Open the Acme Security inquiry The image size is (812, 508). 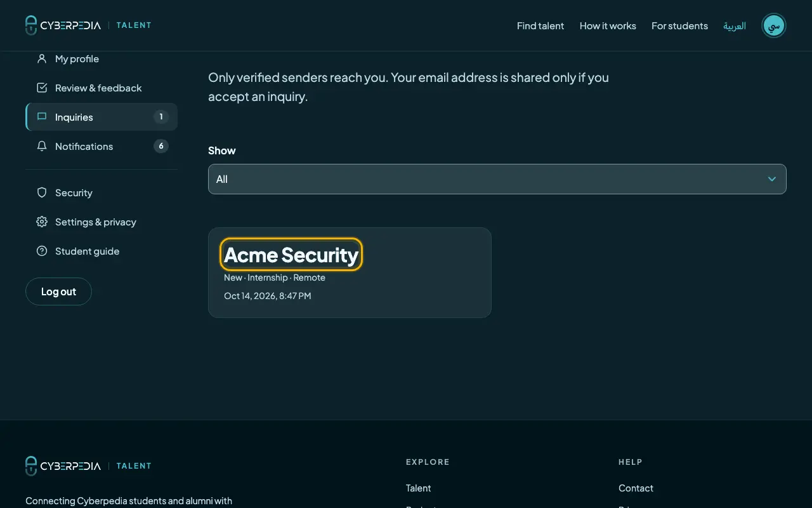pos(291,255)
